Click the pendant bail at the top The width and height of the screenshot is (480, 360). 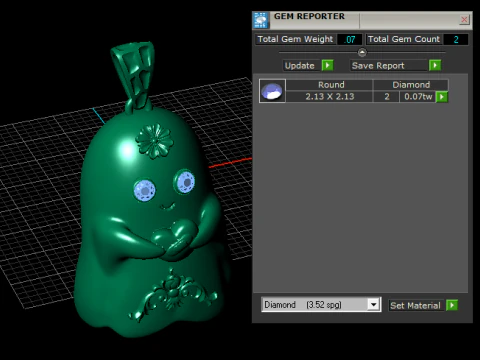coord(135,76)
